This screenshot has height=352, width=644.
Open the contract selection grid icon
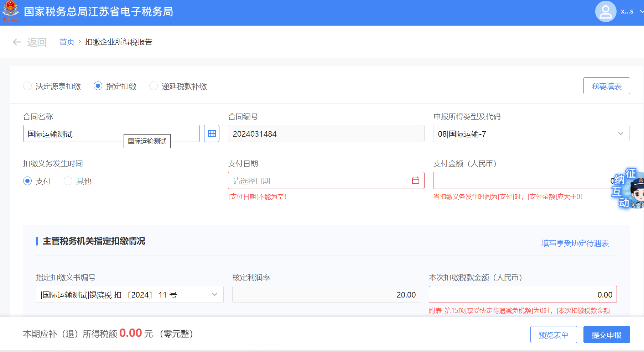coord(212,133)
